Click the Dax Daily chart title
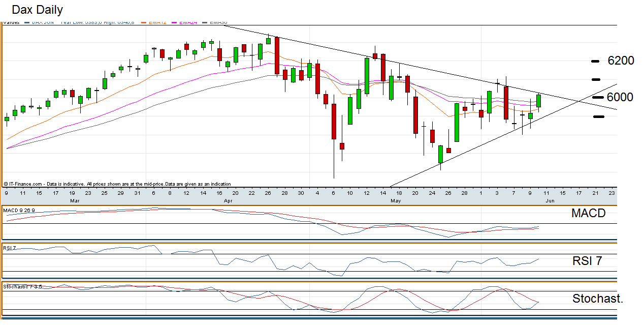The width and height of the screenshot is (644, 325). pos(37,10)
